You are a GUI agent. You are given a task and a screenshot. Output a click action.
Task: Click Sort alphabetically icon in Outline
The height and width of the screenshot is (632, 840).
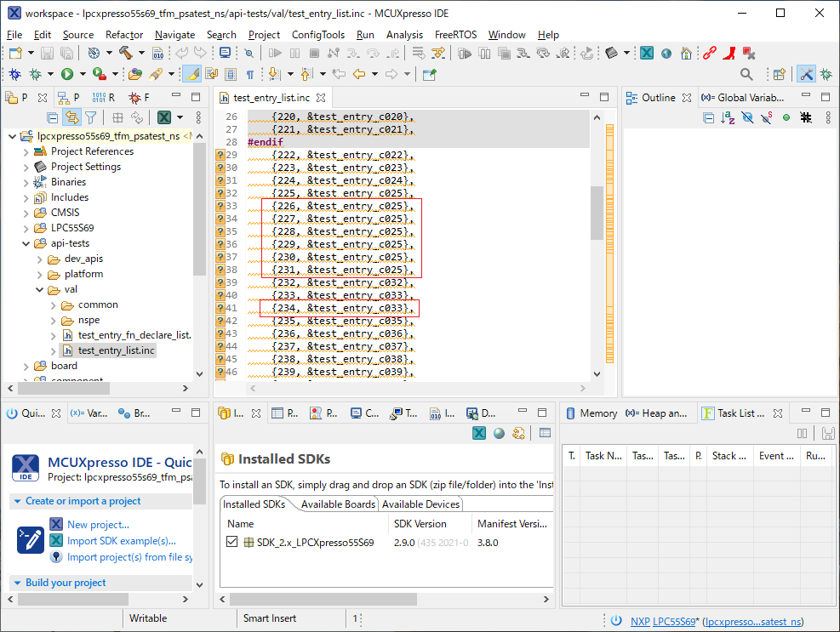(x=727, y=117)
